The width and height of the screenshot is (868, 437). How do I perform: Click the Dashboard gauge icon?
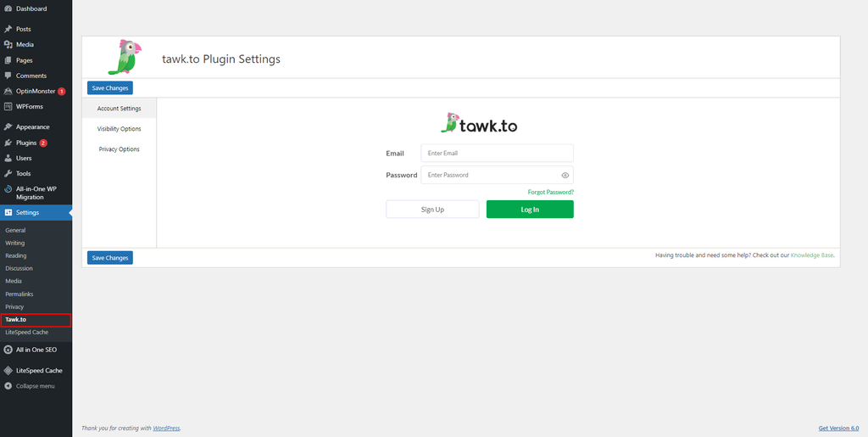point(8,8)
